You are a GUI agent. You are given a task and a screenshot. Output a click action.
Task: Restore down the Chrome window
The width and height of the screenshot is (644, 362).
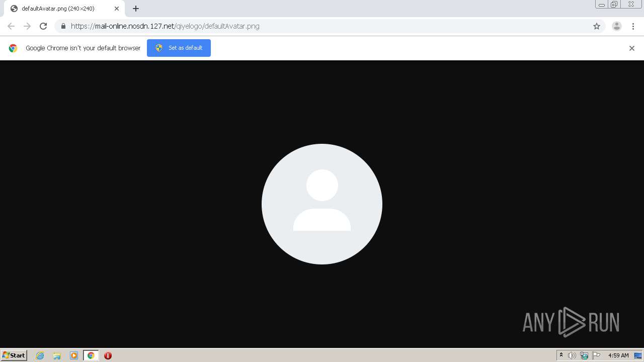[x=614, y=5]
